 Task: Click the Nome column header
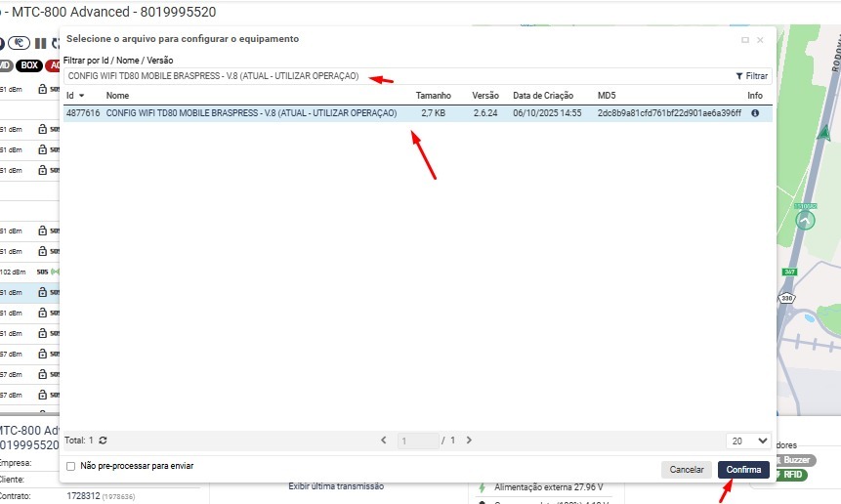[117, 96]
